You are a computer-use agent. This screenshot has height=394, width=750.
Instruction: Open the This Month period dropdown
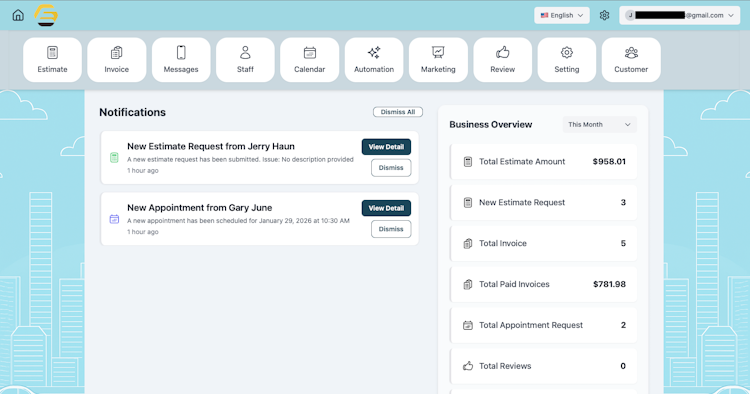599,124
